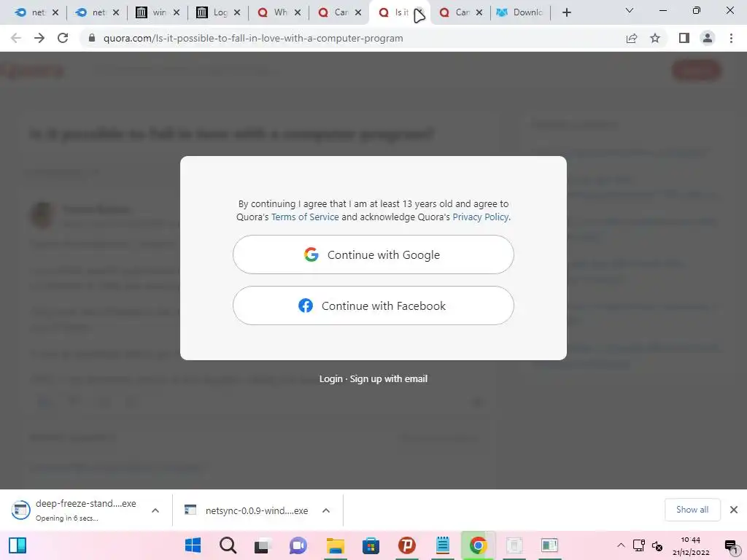Open Chrome's three-dot menu
This screenshot has height=560, width=747.
coord(731,38)
